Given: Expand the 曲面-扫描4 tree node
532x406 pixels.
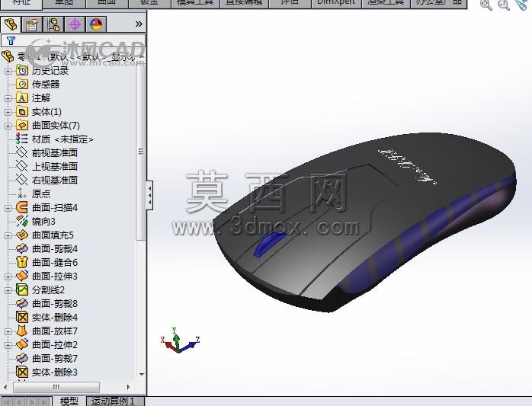Looking at the screenshot, I should click(8, 208).
